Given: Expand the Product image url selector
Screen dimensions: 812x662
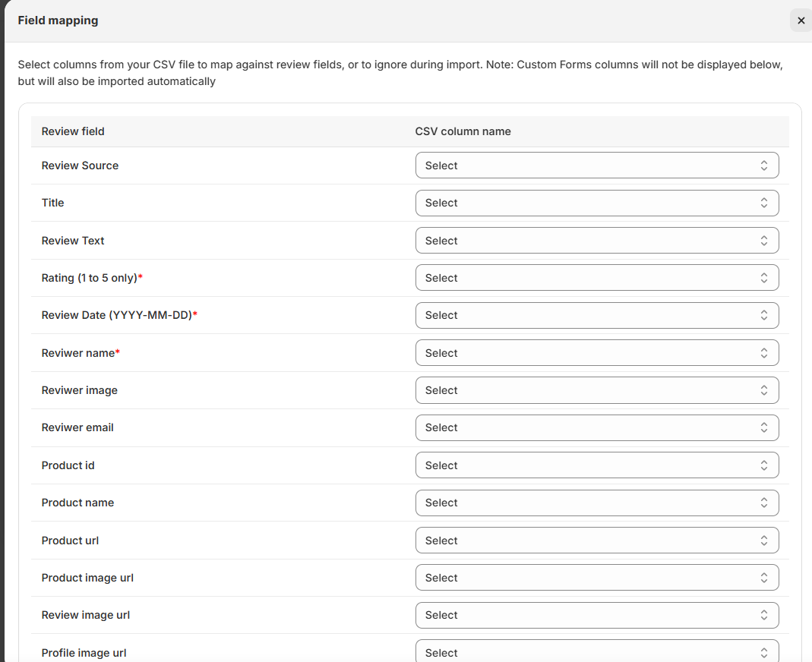Looking at the screenshot, I should click(596, 578).
